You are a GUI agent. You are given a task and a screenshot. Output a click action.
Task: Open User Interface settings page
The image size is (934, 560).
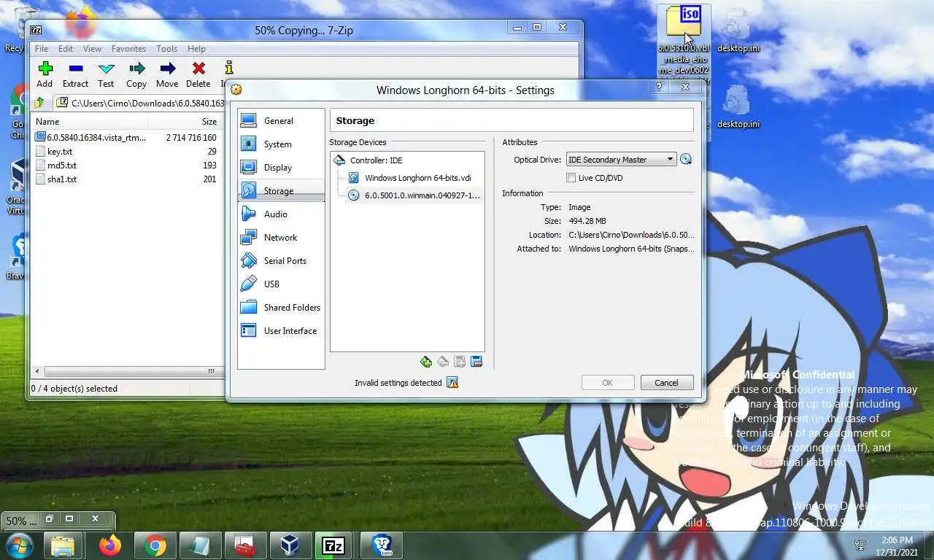click(281, 331)
